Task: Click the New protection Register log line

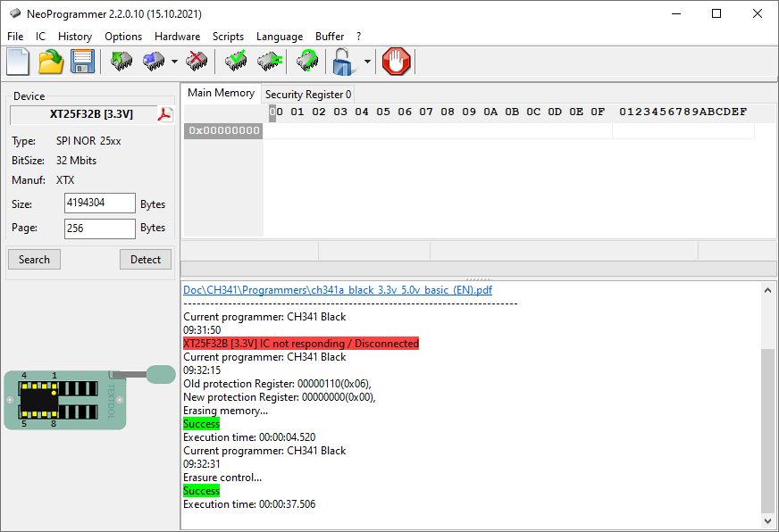Action: 280,397
